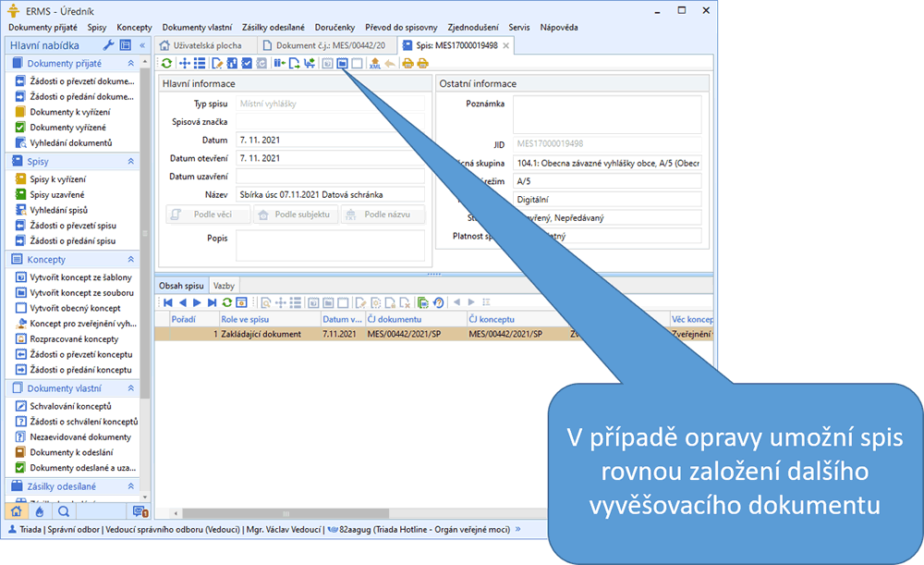Click the Název input field
Screen dimensions: 924x565
click(329, 194)
